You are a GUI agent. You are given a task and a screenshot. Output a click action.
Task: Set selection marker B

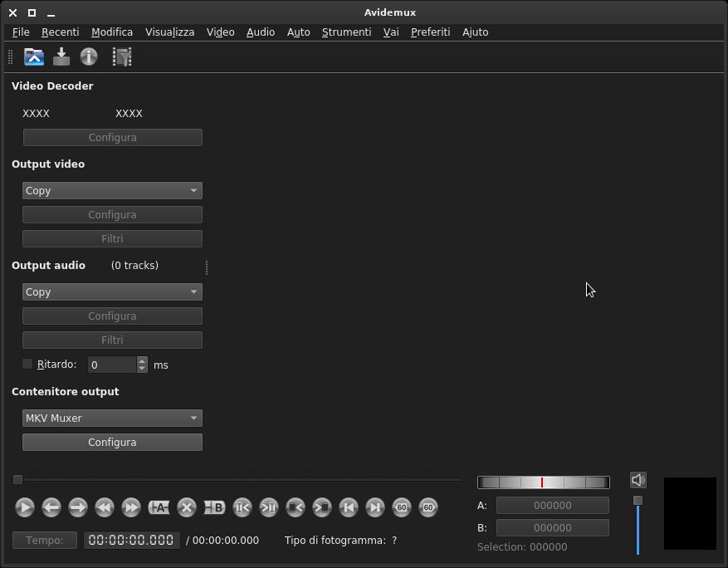(214, 507)
